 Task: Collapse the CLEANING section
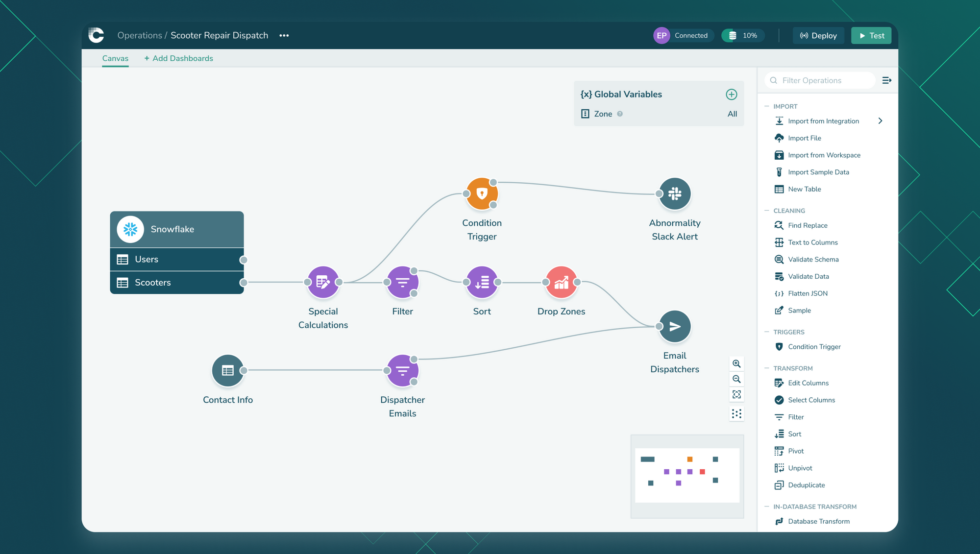point(767,211)
